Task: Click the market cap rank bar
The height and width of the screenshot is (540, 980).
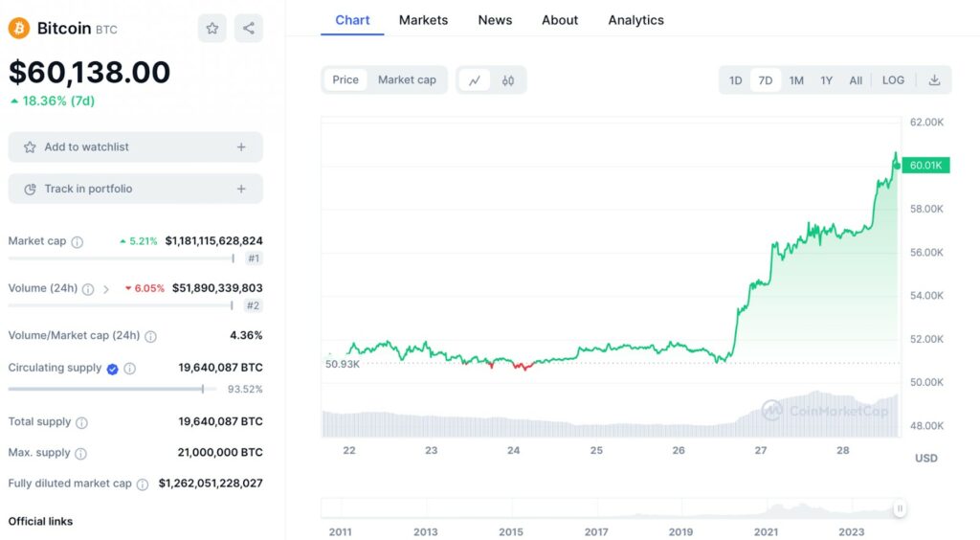Action: point(122,259)
